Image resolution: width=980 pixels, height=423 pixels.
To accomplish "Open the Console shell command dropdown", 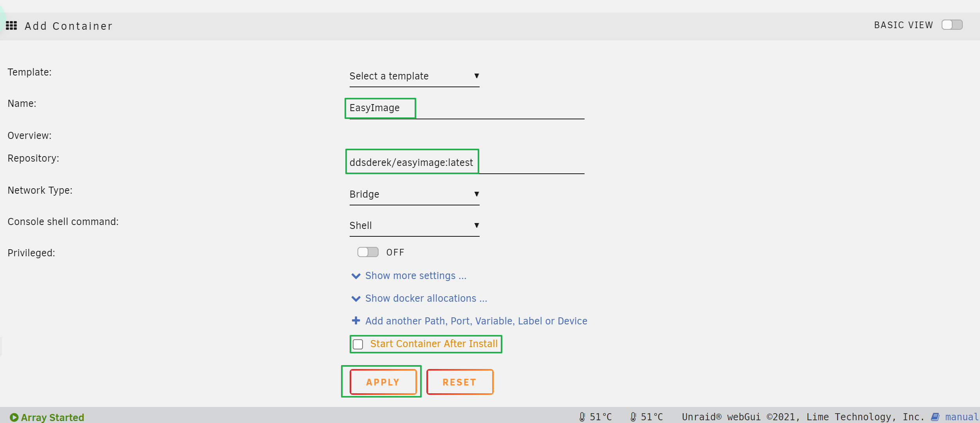I will [414, 226].
